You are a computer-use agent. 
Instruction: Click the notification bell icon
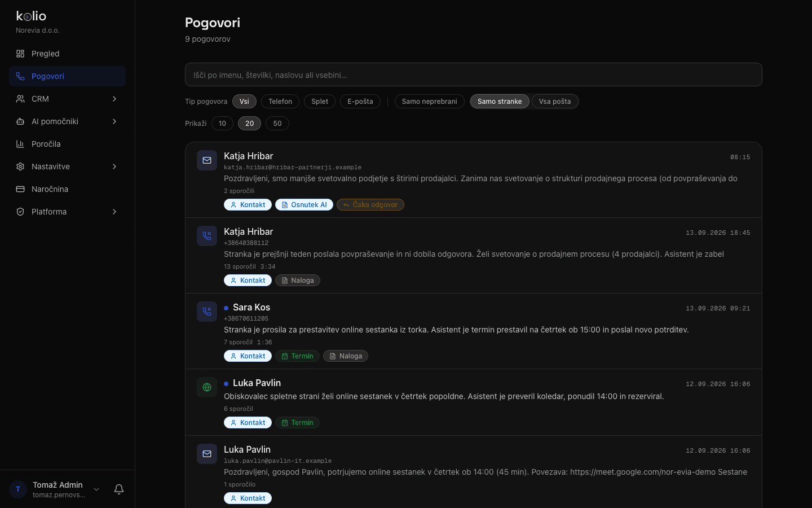[119, 489]
